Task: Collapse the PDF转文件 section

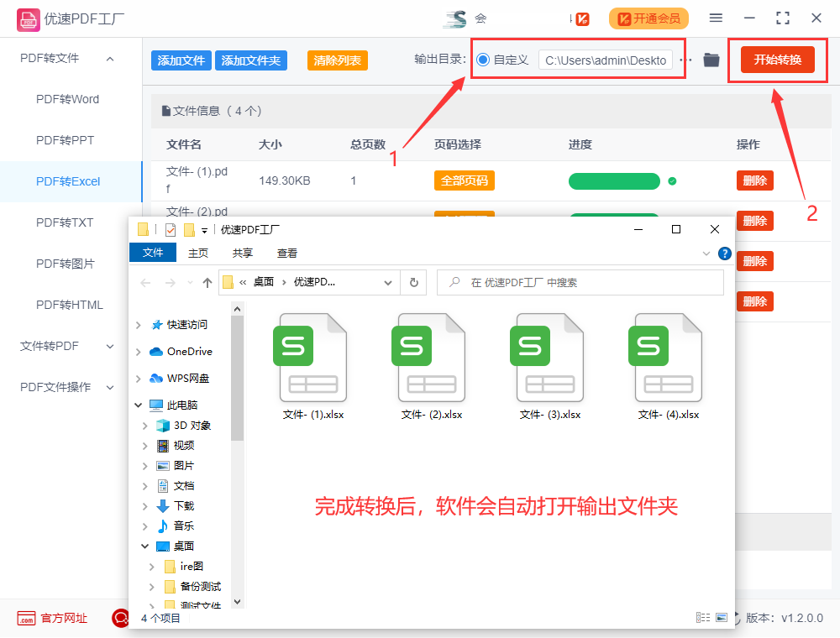Action: pos(110,58)
